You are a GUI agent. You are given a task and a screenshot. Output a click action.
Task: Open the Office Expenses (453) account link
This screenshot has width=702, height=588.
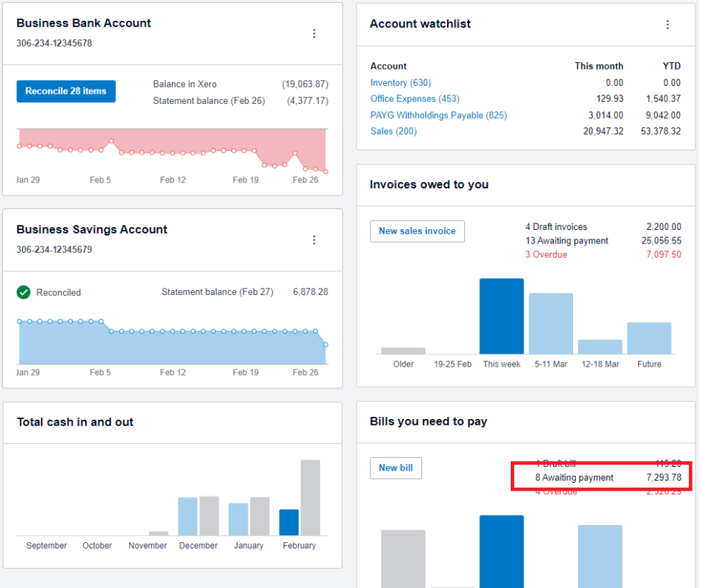415,99
